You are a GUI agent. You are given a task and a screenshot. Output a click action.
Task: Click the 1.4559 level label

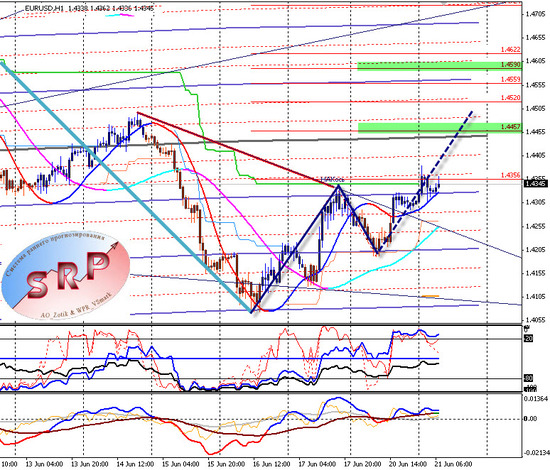510,80
